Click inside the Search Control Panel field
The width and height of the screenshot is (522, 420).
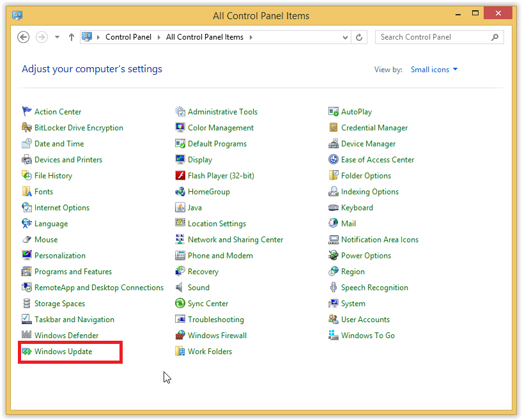(440, 37)
